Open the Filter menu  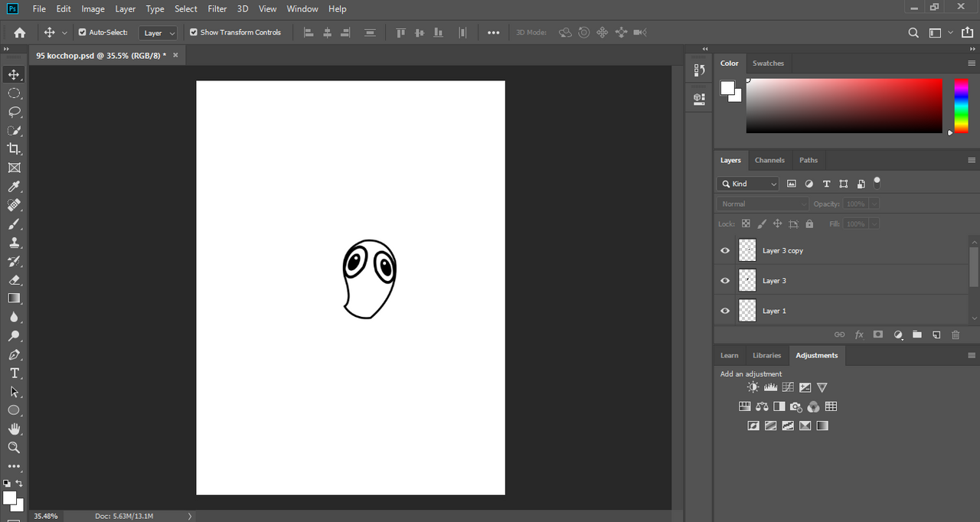click(x=217, y=9)
